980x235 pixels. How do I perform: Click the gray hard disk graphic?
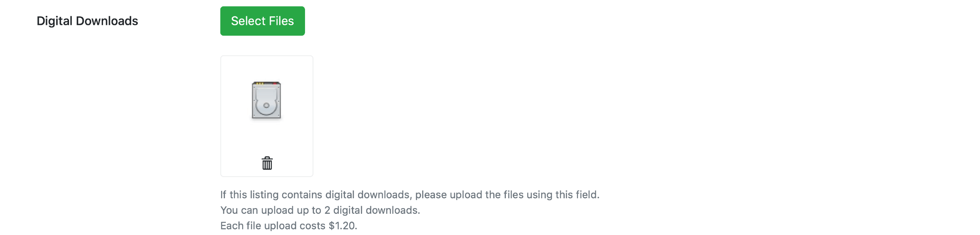(266, 100)
